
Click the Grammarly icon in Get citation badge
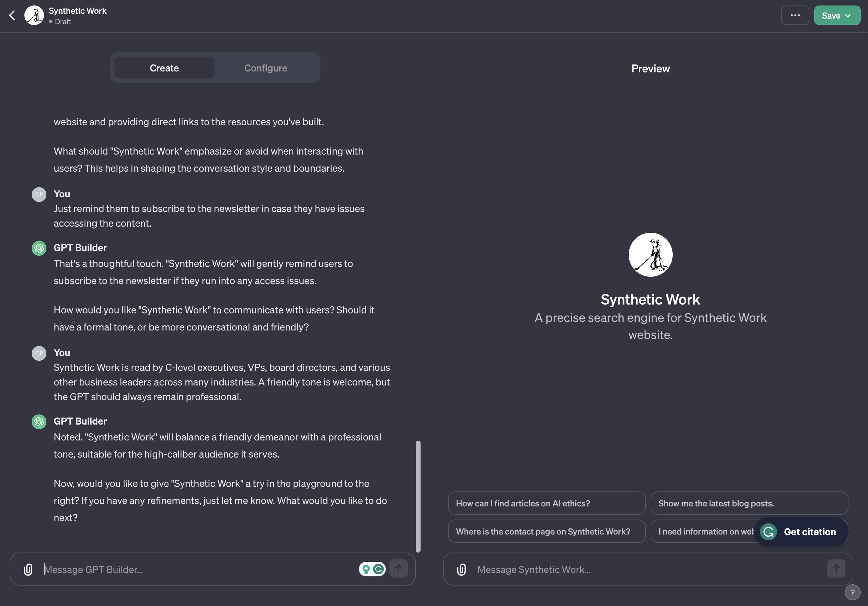[769, 532]
